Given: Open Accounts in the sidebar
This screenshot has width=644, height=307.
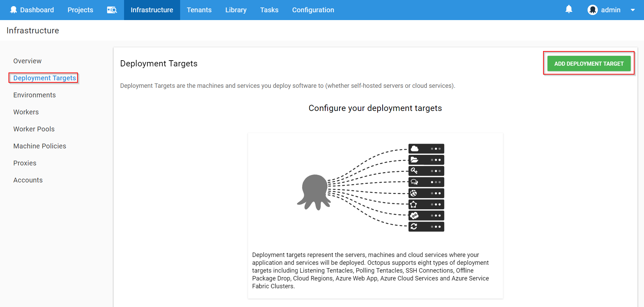Looking at the screenshot, I should 28,180.
